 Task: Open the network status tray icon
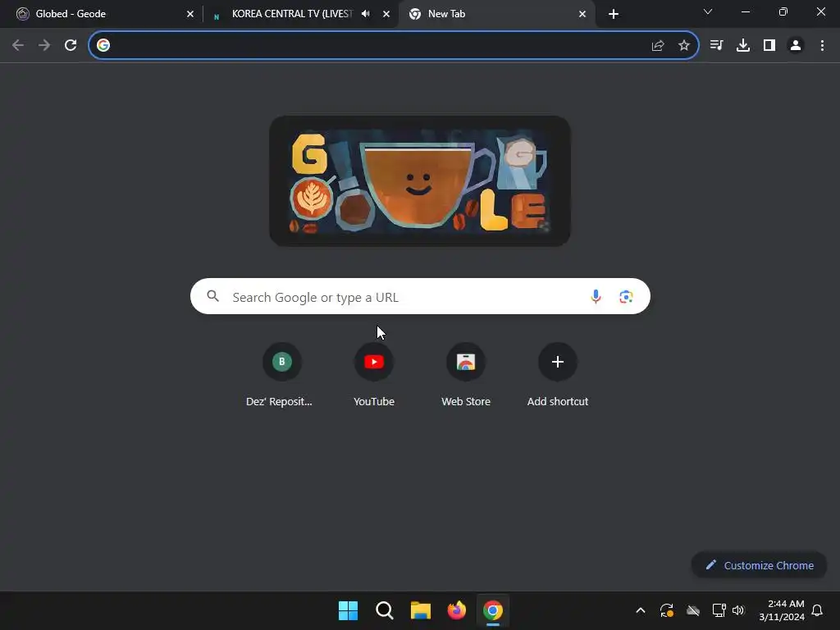pos(719,610)
